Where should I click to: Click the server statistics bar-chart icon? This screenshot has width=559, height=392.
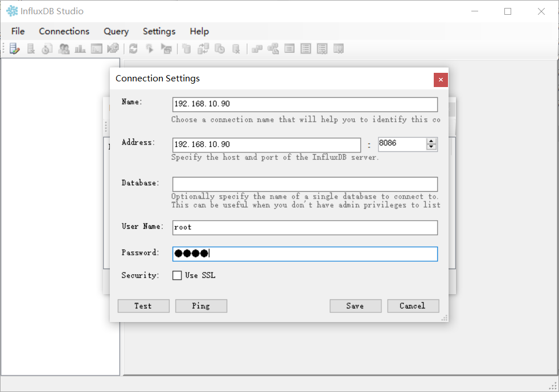click(80, 48)
